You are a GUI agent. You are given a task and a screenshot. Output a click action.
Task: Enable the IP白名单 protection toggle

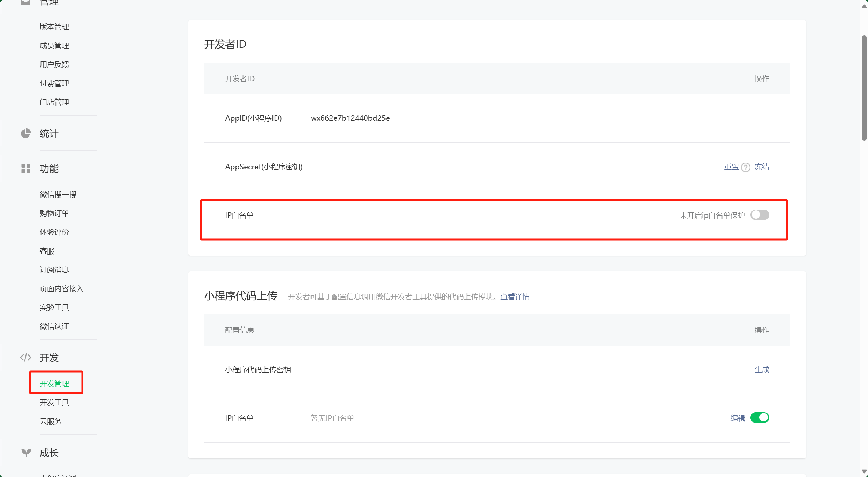pyautogui.click(x=760, y=214)
